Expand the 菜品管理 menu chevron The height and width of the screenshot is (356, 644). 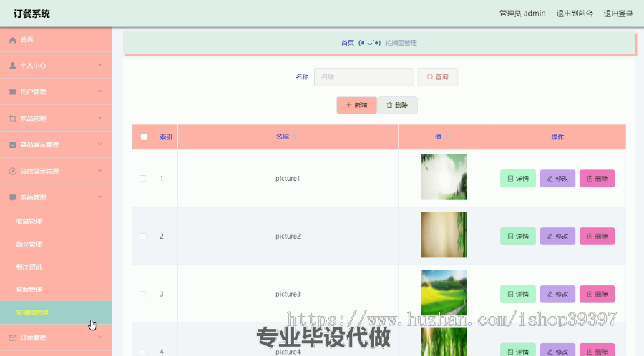click(x=100, y=118)
